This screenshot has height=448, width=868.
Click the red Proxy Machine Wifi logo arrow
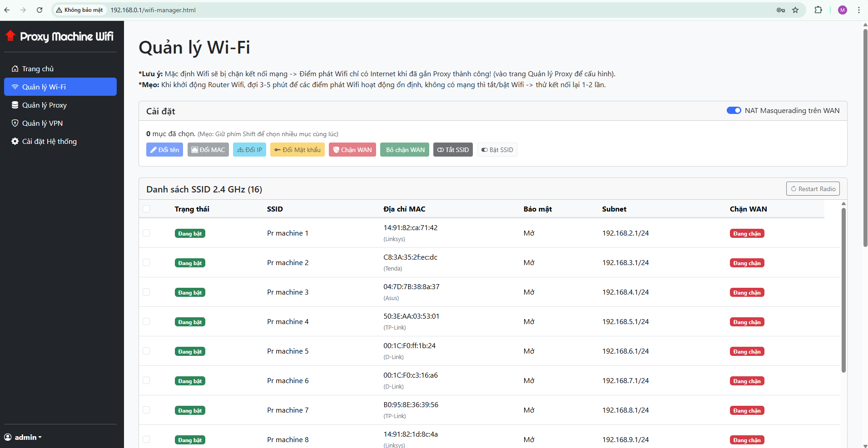click(x=10, y=36)
